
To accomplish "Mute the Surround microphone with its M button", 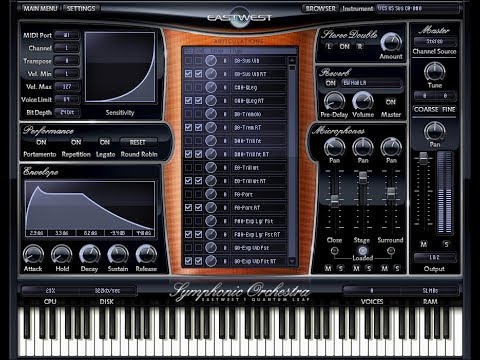I will 385,268.
